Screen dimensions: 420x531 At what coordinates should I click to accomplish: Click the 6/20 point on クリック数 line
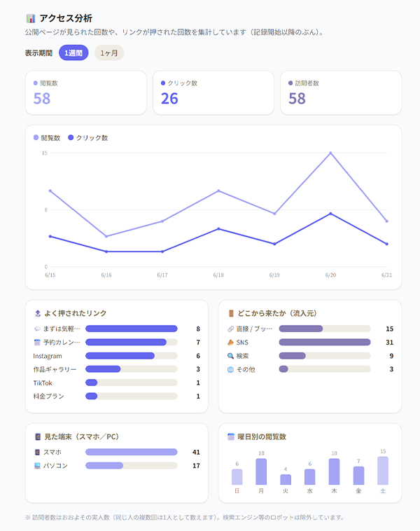pyautogui.click(x=330, y=214)
